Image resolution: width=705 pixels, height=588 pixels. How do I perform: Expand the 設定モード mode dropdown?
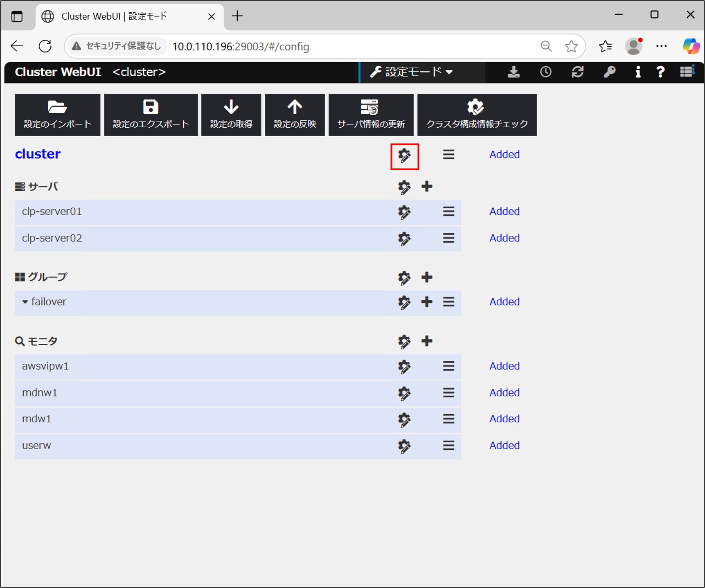pos(412,72)
